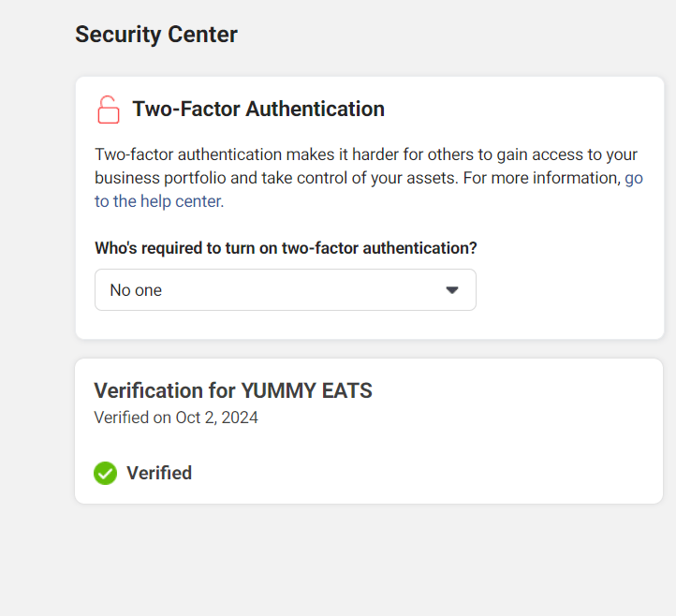Click the Two-Factor Authentication card title
Image resolution: width=676 pixels, height=616 pixels.
[258, 109]
